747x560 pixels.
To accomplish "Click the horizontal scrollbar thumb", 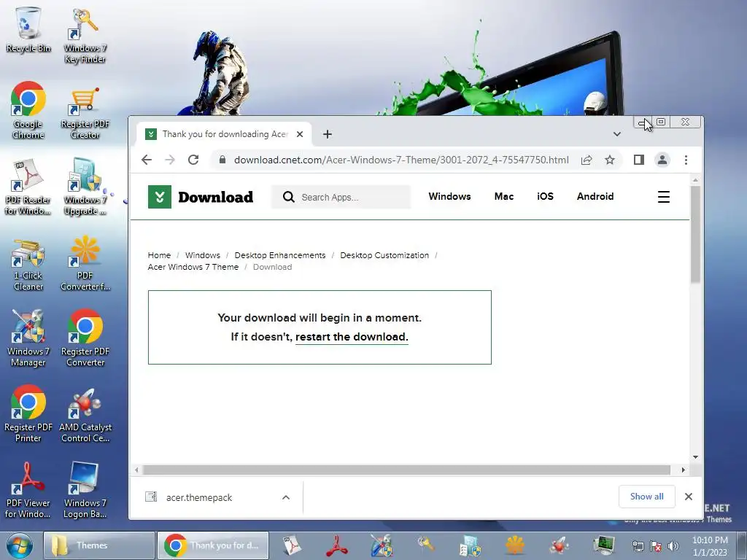I will point(406,470).
